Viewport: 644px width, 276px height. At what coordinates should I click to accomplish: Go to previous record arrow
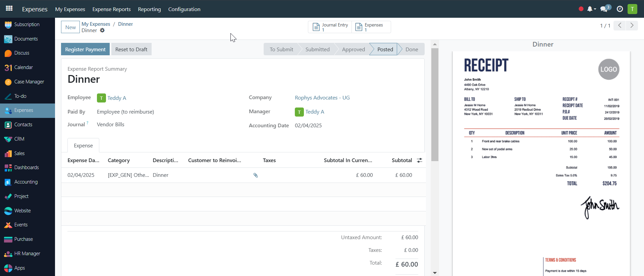coord(620,25)
